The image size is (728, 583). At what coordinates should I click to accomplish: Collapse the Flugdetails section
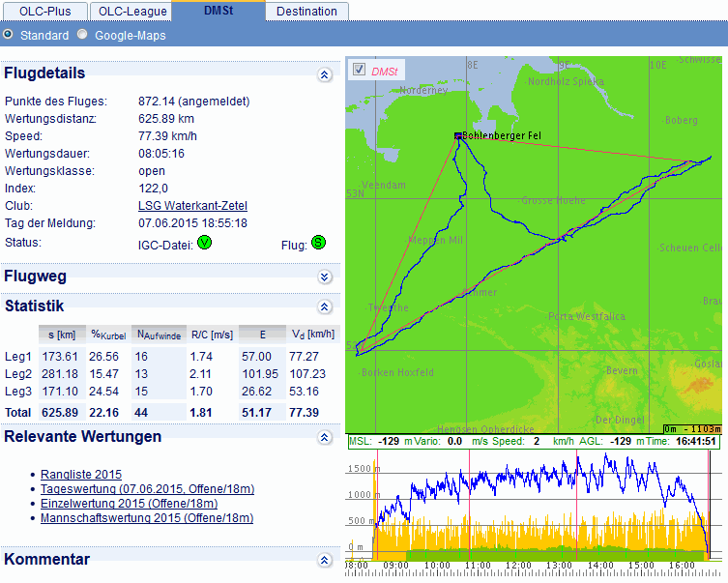pos(325,74)
